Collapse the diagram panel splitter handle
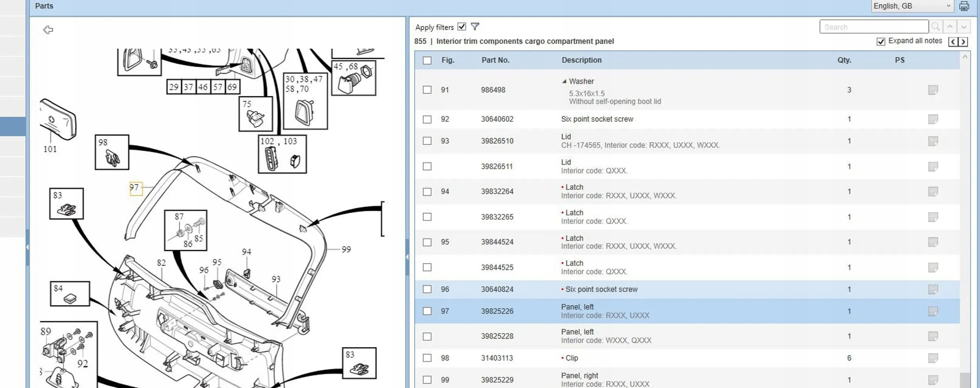Image resolution: width=980 pixels, height=388 pixels. pyautogui.click(x=407, y=257)
